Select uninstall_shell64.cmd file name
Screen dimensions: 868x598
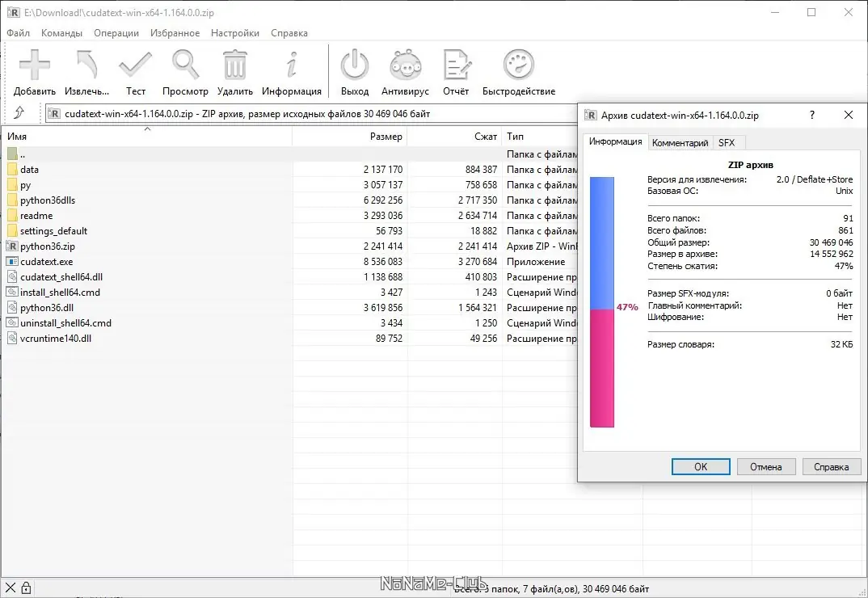coord(66,322)
